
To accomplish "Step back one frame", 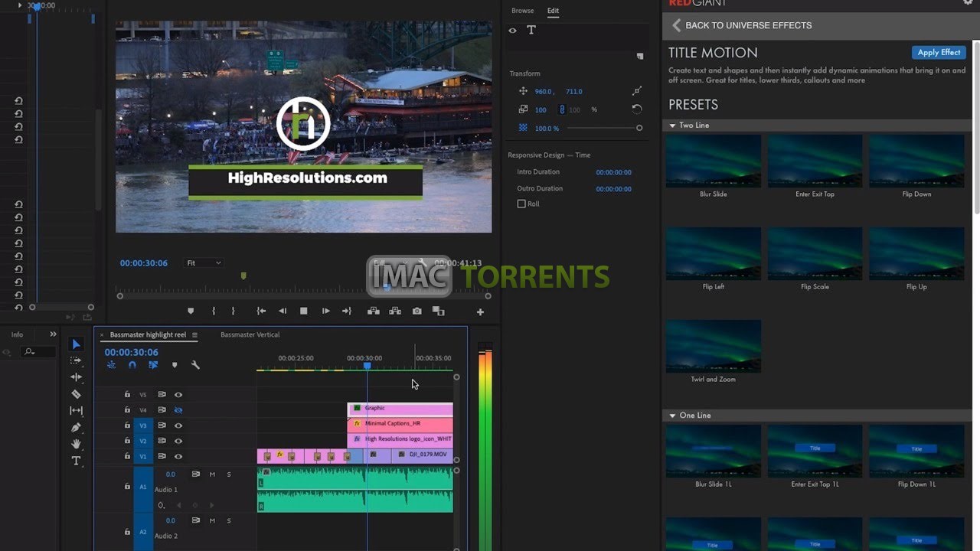I will pos(283,311).
